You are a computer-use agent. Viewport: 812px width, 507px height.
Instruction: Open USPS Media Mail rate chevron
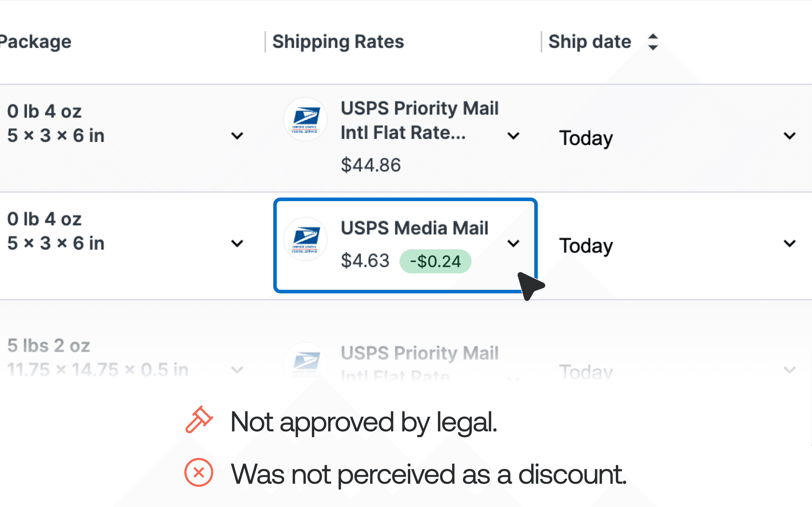513,243
